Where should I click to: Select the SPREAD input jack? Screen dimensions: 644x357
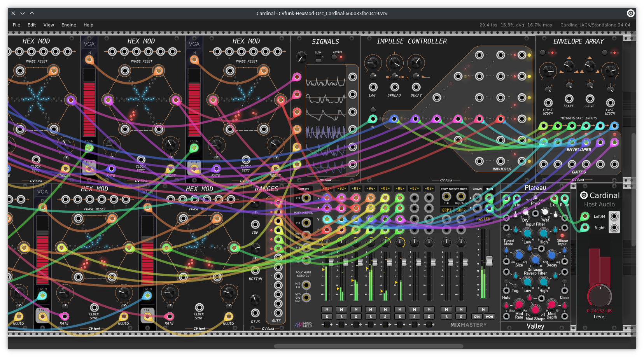[394, 87]
